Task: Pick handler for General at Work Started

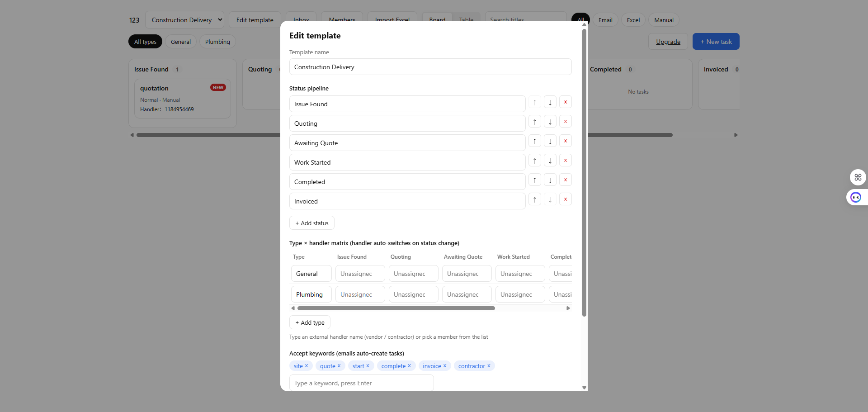Action: click(x=520, y=274)
